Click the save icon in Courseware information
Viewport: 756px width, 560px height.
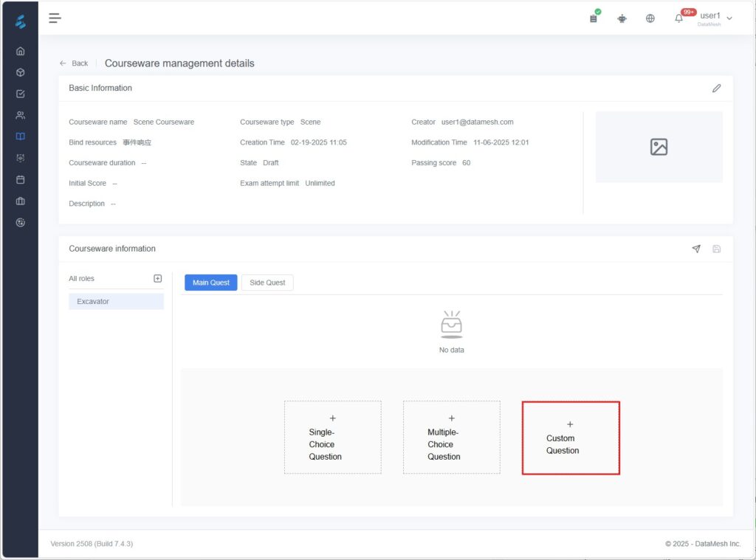tap(716, 249)
